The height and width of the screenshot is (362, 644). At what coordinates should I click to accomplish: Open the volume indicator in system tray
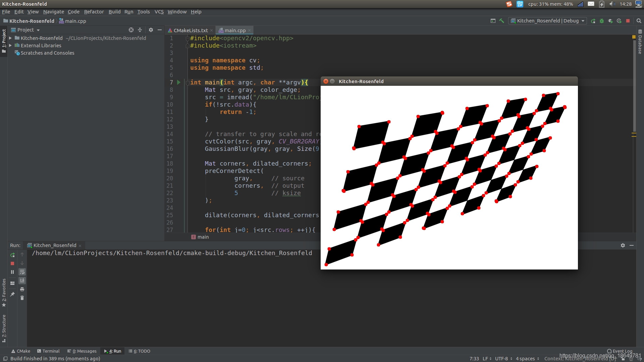[x=611, y=4]
